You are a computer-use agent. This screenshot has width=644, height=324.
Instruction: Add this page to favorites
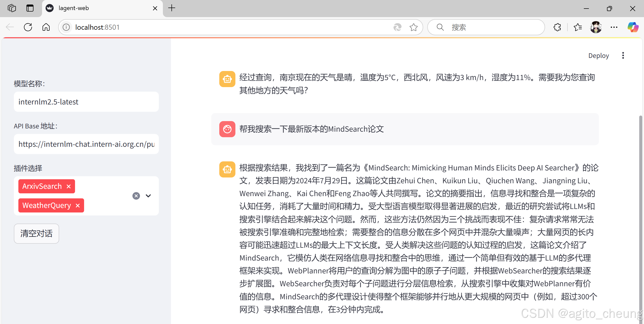coord(413,27)
